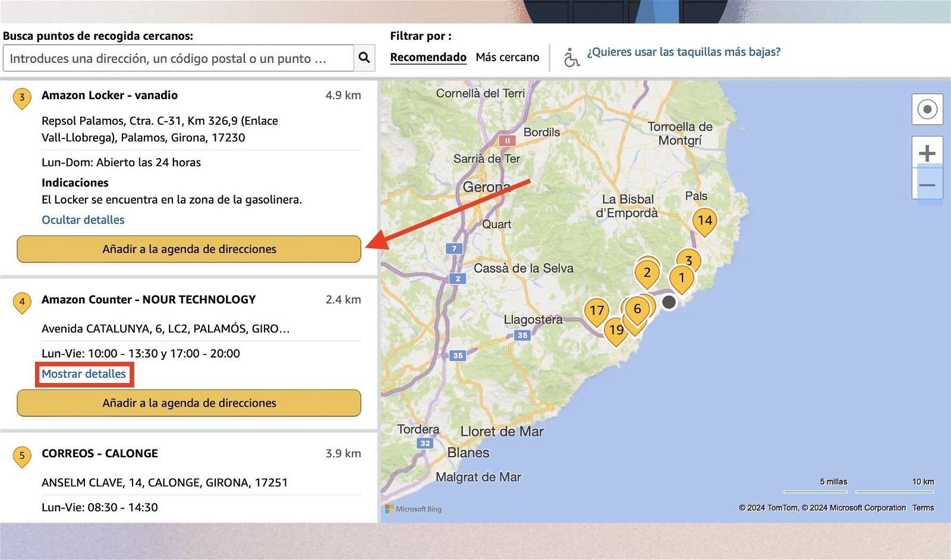Click list marker 3 beside Amazon Locker vanadio
This screenshot has width=951, height=560.
[x=22, y=98]
